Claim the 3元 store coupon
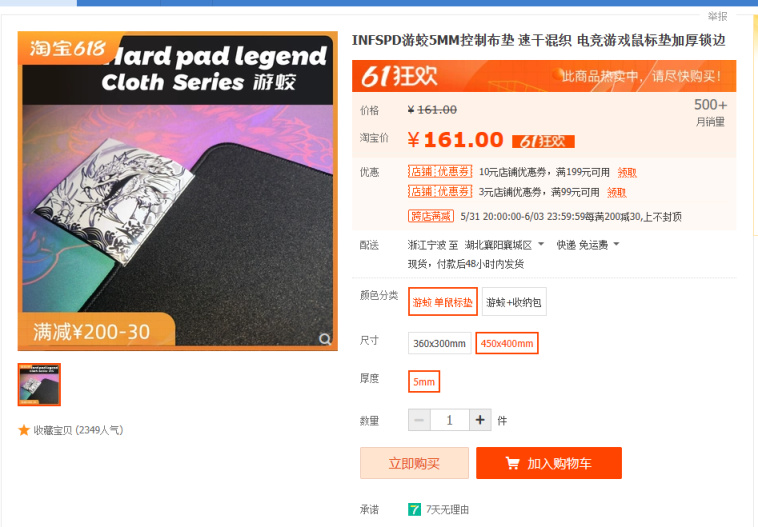This screenshot has width=758, height=527. (x=617, y=192)
